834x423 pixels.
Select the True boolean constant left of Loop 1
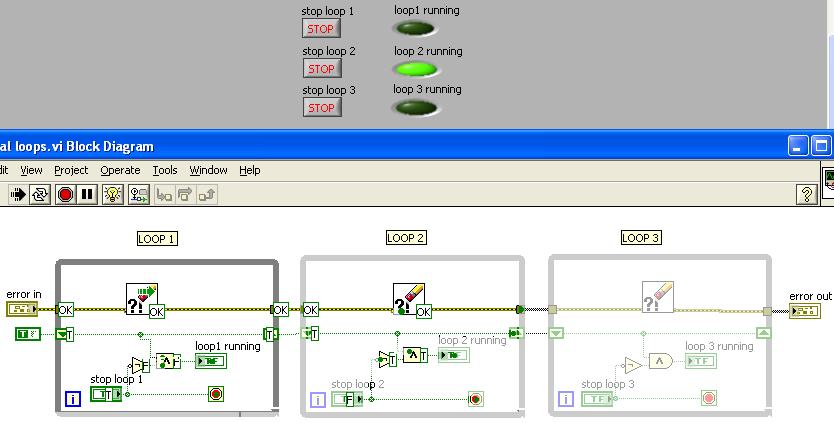click(x=28, y=334)
